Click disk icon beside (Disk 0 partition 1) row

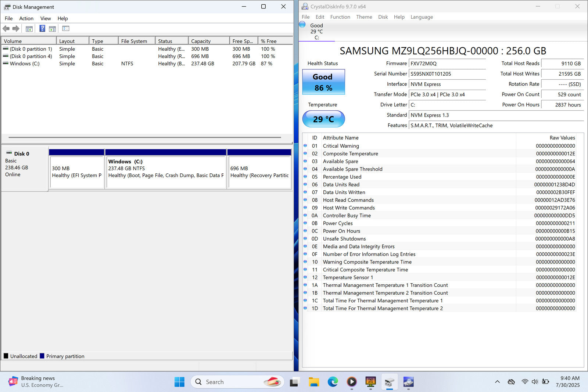6,49
